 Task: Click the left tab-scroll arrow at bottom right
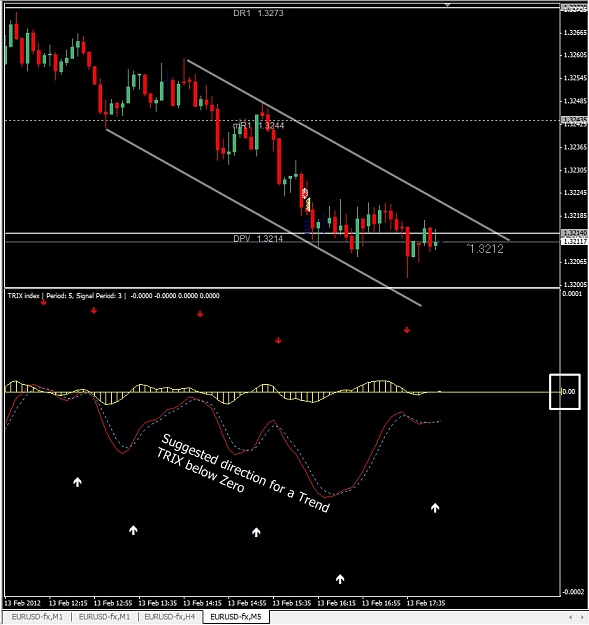[x=571, y=617]
